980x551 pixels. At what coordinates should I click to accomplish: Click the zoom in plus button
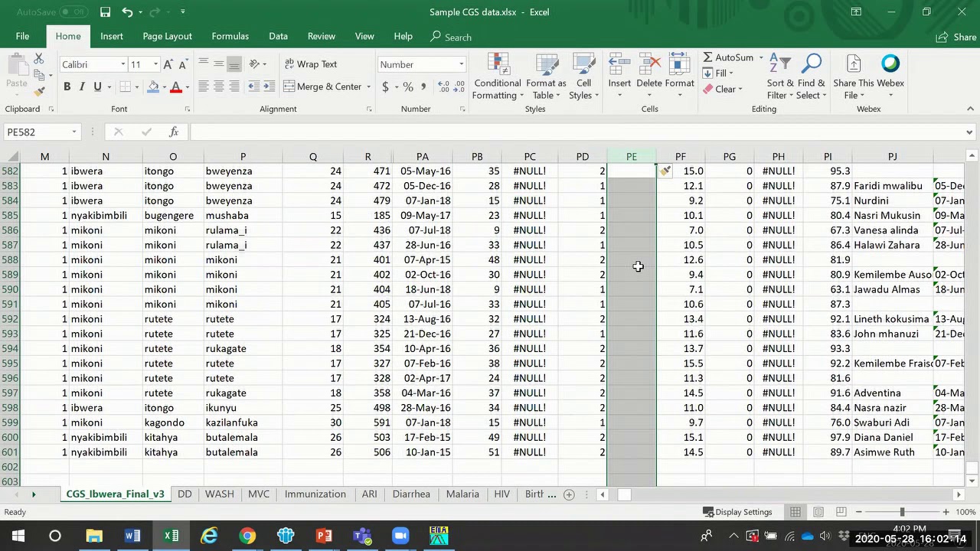click(946, 512)
